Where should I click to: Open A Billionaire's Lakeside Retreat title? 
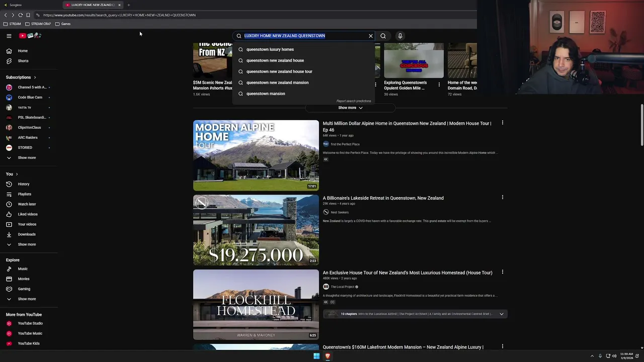click(383, 198)
